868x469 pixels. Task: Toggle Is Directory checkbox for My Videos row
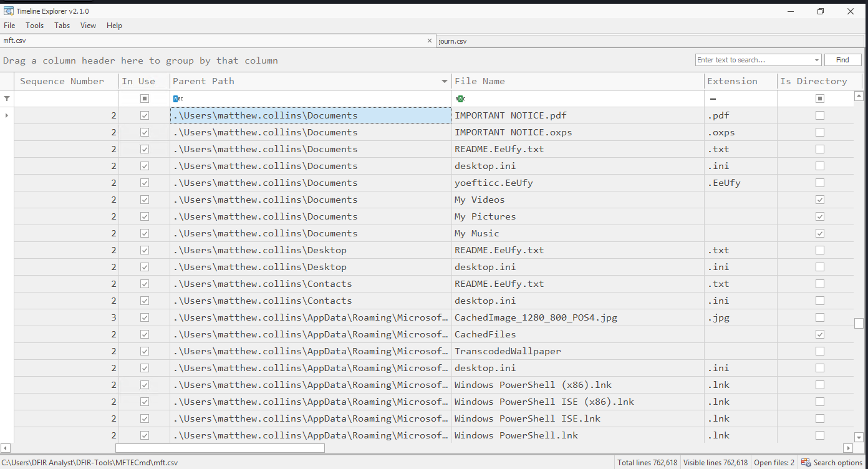pyautogui.click(x=820, y=200)
